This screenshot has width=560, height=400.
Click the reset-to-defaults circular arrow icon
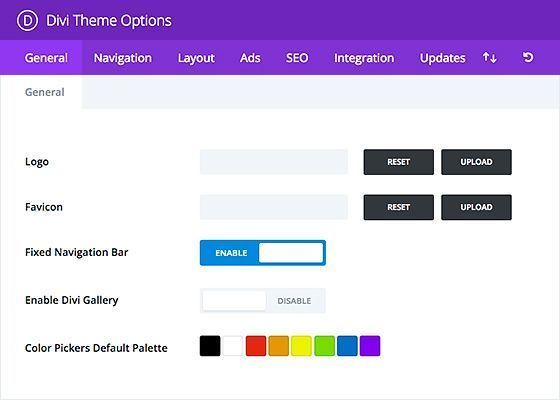click(528, 57)
